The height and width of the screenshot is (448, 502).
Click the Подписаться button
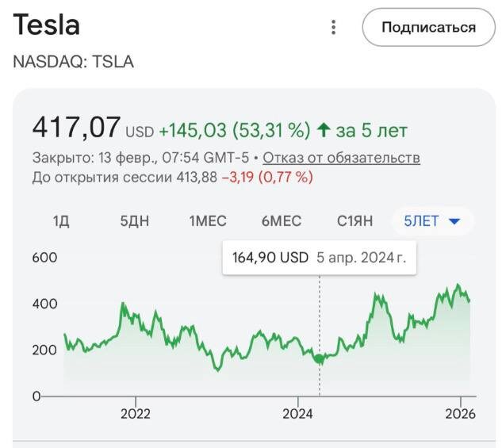tap(428, 28)
